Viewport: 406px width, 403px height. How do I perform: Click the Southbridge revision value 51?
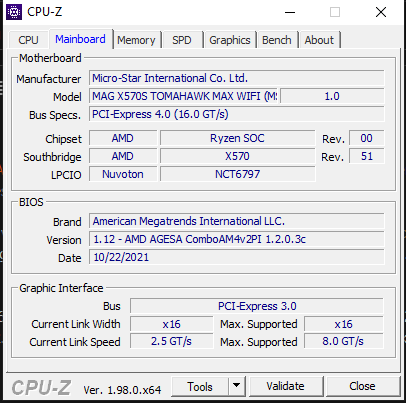tap(367, 156)
